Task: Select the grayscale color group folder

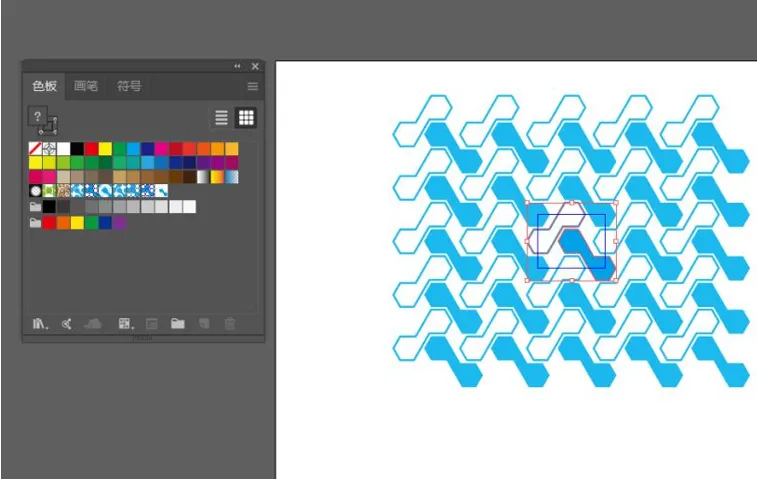Action: click(x=35, y=207)
